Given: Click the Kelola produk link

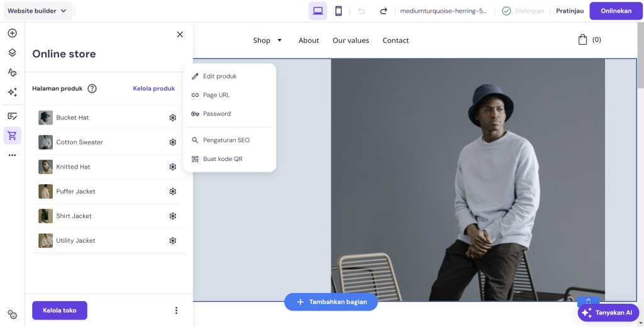Looking at the screenshot, I should tap(154, 88).
